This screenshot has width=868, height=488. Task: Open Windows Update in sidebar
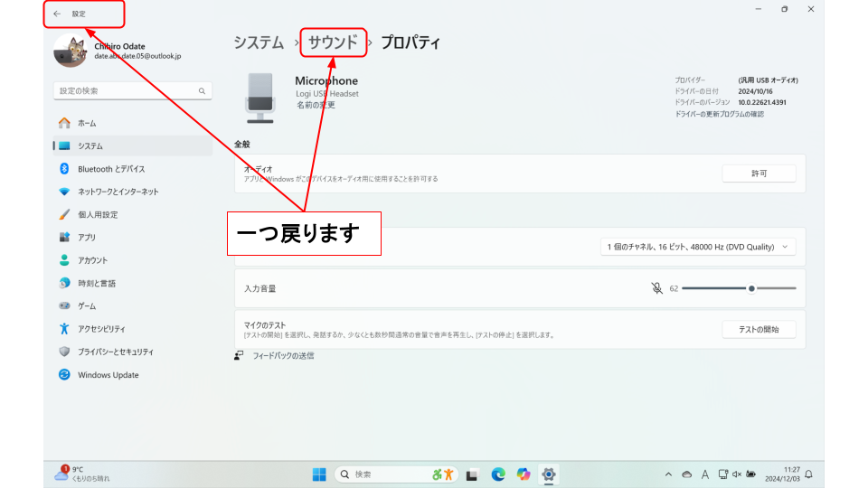coord(108,375)
